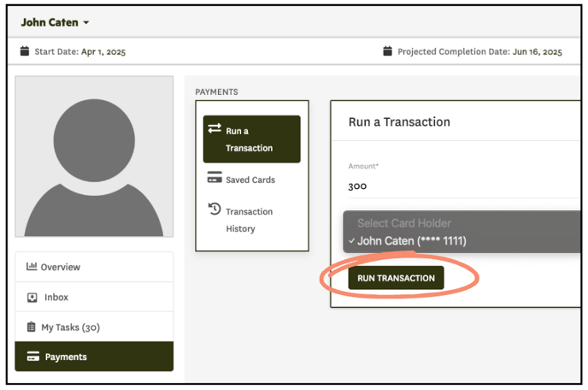This screenshot has width=588, height=390.
Task: Click the Inbox text link in sidebar
Action: point(56,298)
